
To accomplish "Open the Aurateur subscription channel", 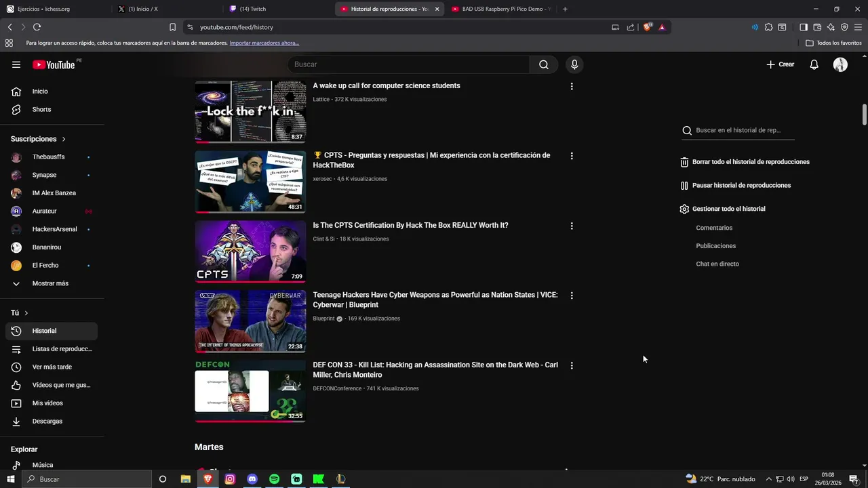I will (x=52, y=211).
